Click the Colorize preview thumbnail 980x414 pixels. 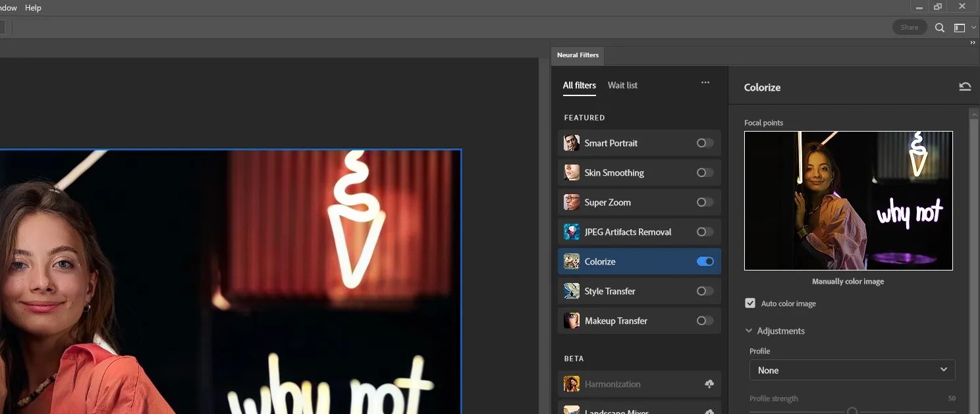[x=848, y=201]
